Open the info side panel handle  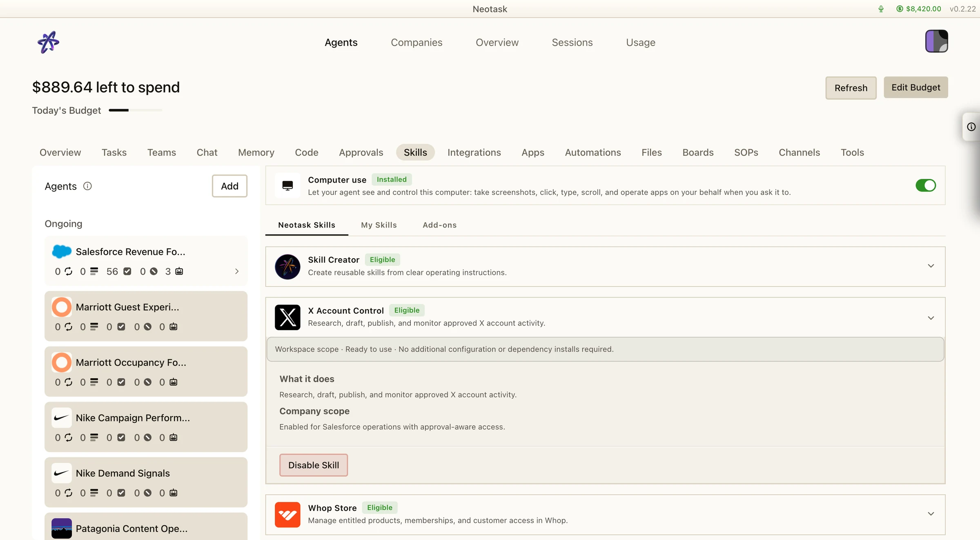tap(971, 127)
